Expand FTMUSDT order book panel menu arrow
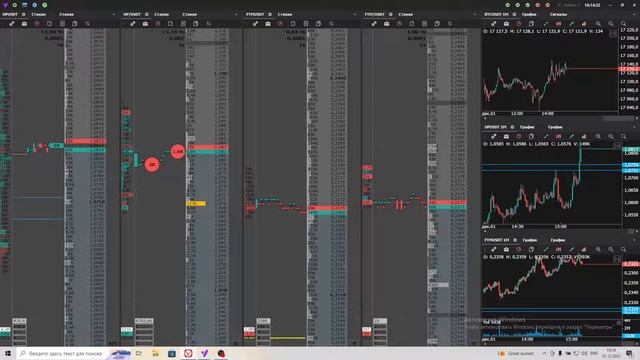Screen dimensions: 640x360 click(x=354, y=14)
